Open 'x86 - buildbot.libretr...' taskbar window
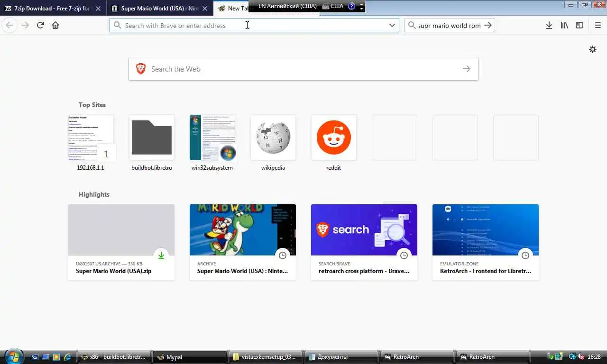The width and height of the screenshot is (607, 364). pyautogui.click(x=114, y=357)
